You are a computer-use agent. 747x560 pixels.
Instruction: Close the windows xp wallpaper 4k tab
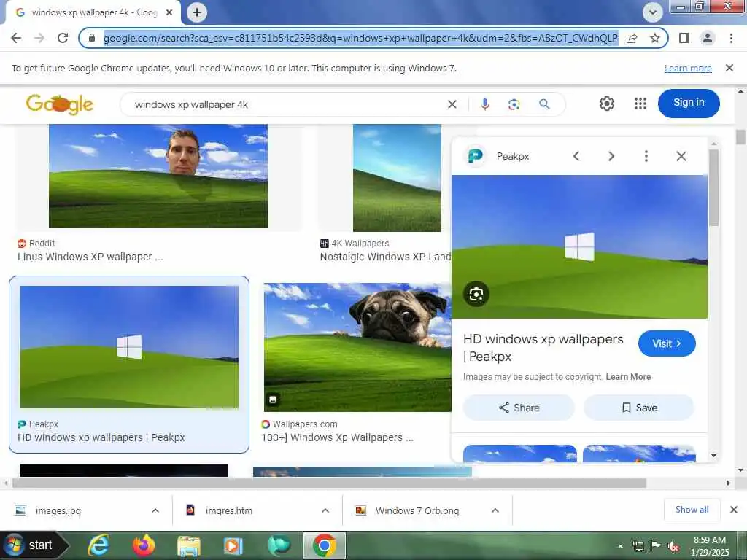coord(169,12)
